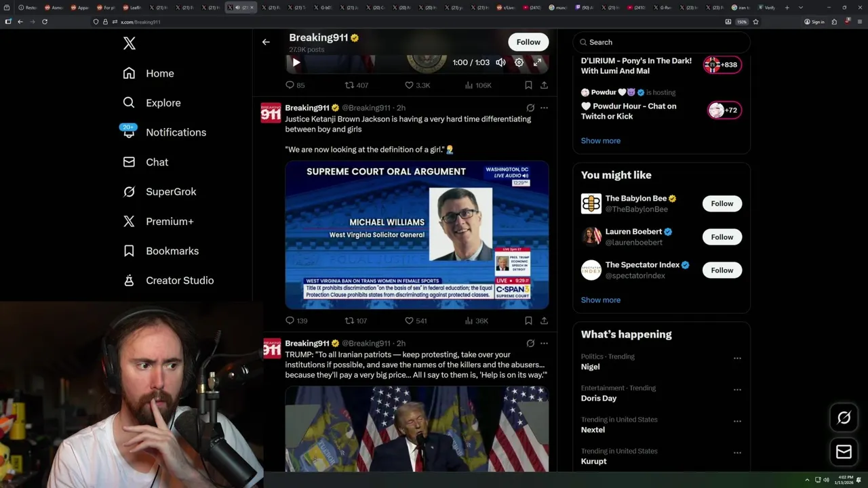Open Supreme Court oral argument thumbnail

point(417,235)
